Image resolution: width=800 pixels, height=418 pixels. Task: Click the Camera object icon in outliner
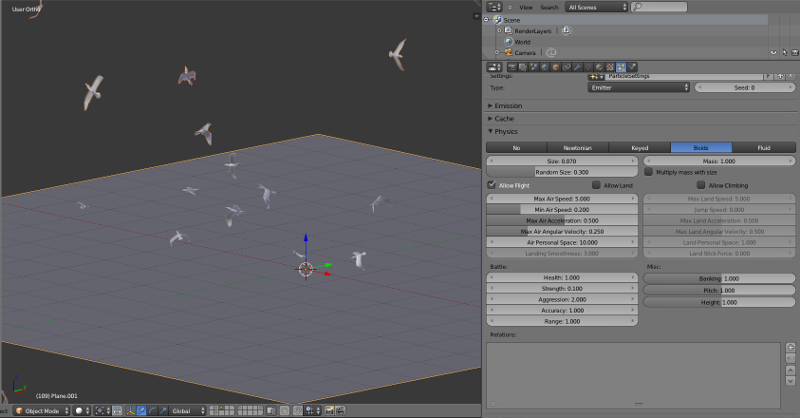point(508,53)
